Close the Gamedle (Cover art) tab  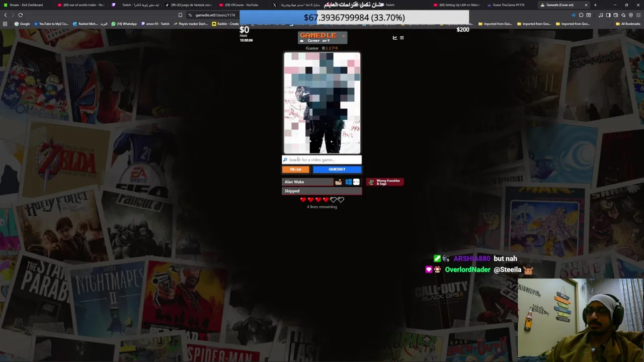[x=586, y=5]
